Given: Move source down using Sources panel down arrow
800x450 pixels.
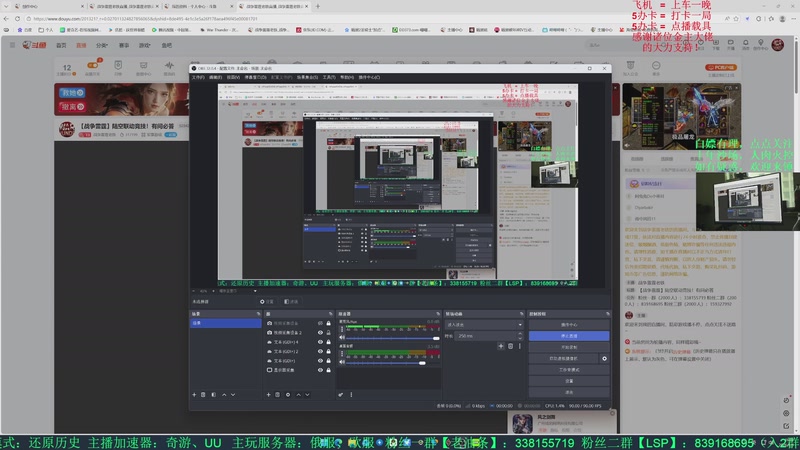Looking at the screenshot, I should coord(307,395).
